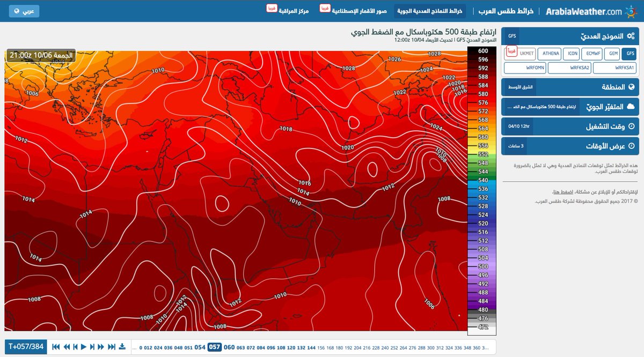The width and height of the screenshot is (644, 357).
Task: Select the WRFOMN model
Action: pos(525,68)
